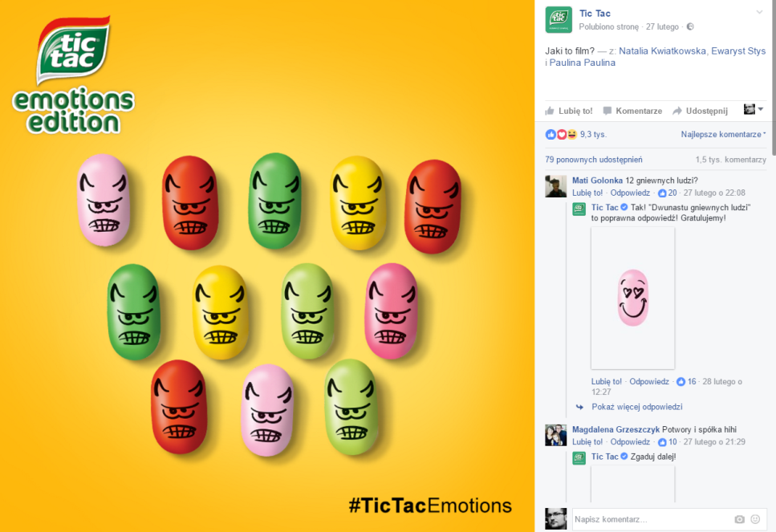
Task: Expand Pokaż więcej odpowiedzi
Action: pyautogui.click(x=636, y=407)
